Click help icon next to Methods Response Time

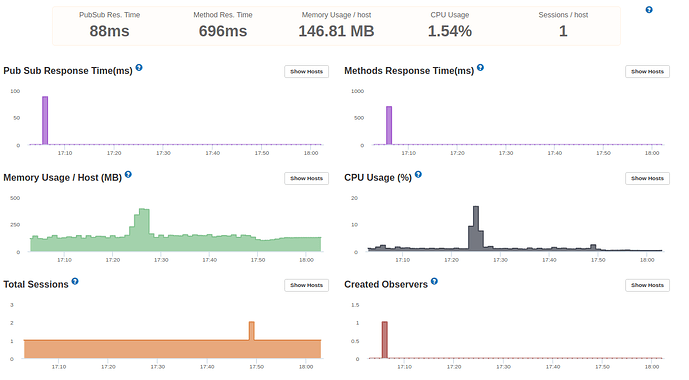click(x=480, y=68)
